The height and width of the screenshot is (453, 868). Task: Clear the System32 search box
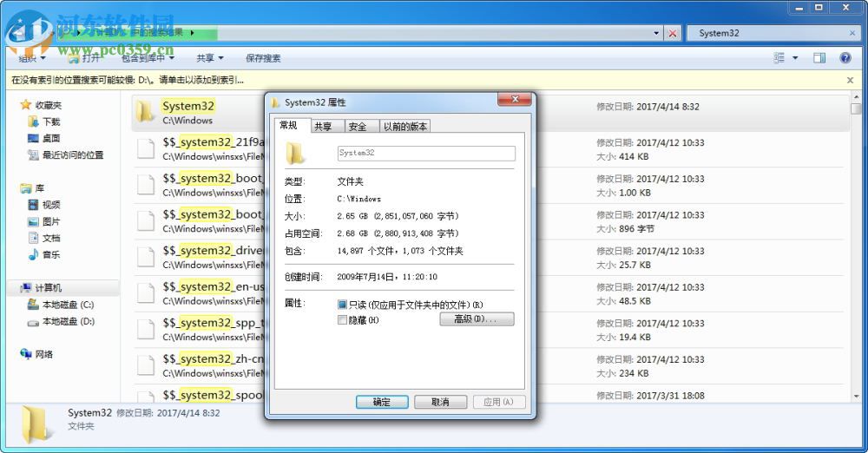coord(852,33)
